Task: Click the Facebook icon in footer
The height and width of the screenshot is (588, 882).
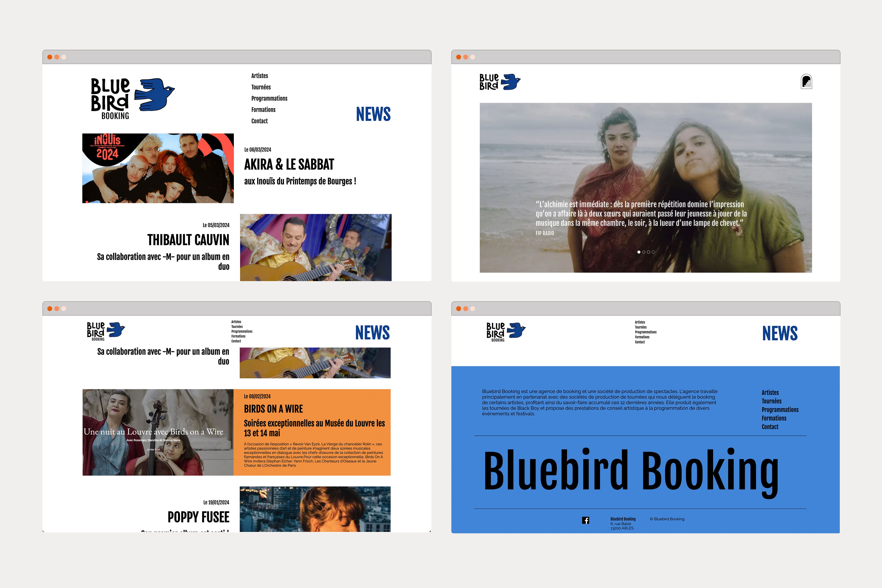Action: [585, 521]
